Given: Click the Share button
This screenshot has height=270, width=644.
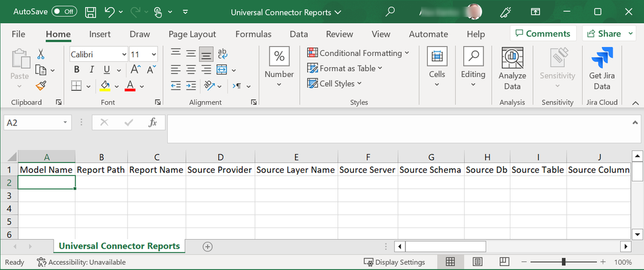Looking at the screenshot, I should coord(609,34).
